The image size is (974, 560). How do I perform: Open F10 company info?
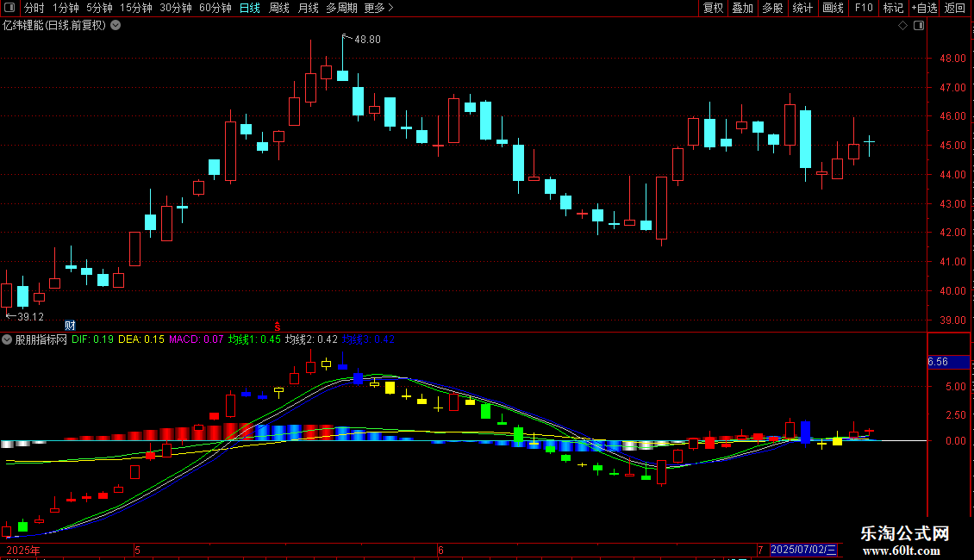[864, 8]
